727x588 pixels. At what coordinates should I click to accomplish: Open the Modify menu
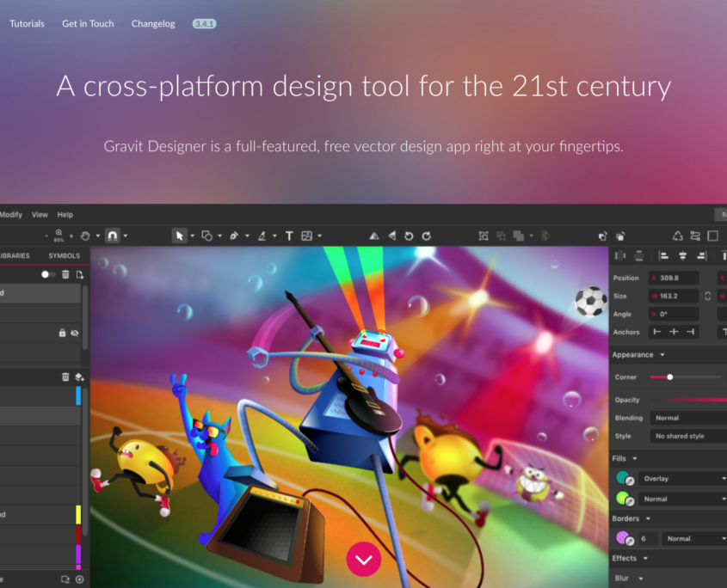tap(11, 215)
